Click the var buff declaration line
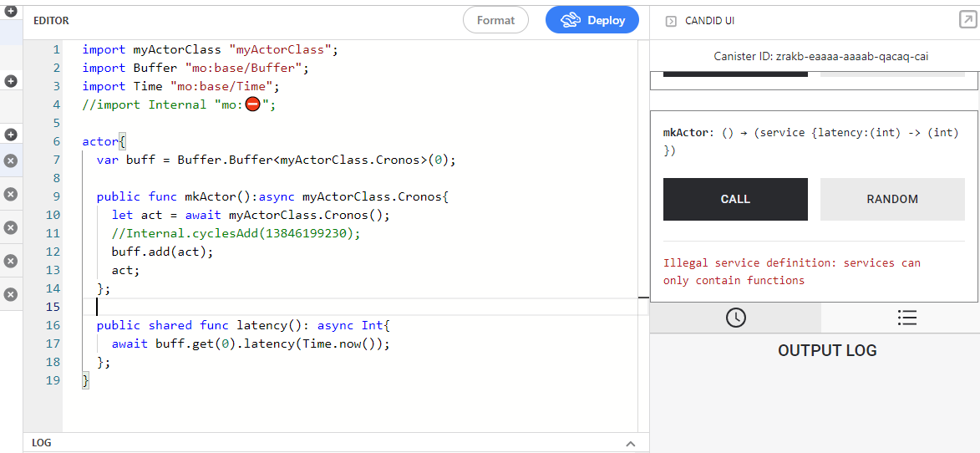980x453 pixels. tap(277, 160)
